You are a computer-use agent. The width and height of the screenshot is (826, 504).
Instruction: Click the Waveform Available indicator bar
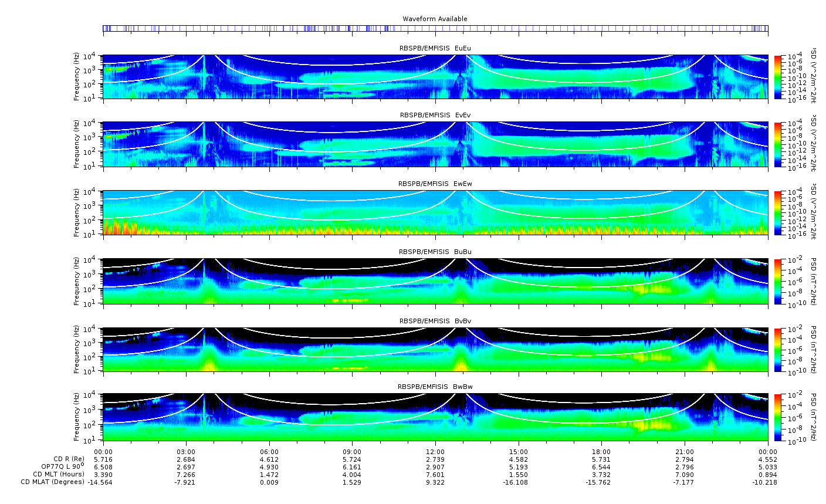tap(435, 28)
